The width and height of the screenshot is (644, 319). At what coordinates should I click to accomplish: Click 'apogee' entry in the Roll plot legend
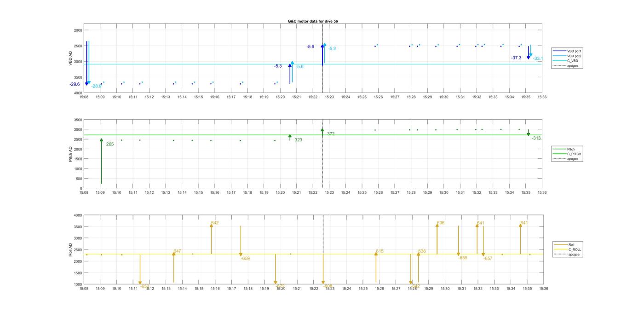point(574,255)
